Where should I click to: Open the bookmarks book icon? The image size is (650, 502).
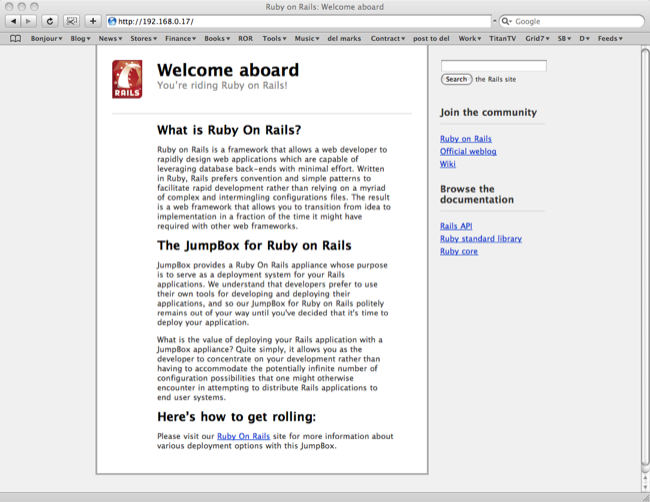pyautogui.click(x=15, y=39)
